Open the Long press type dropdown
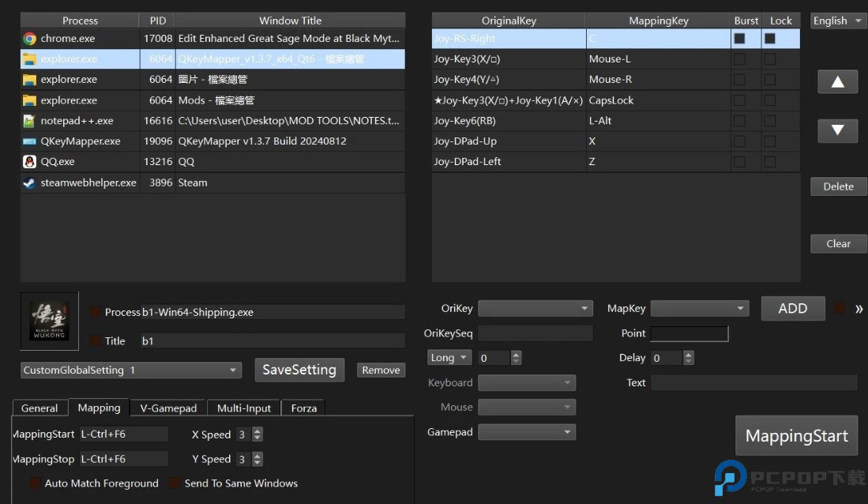 click(449, 358)
